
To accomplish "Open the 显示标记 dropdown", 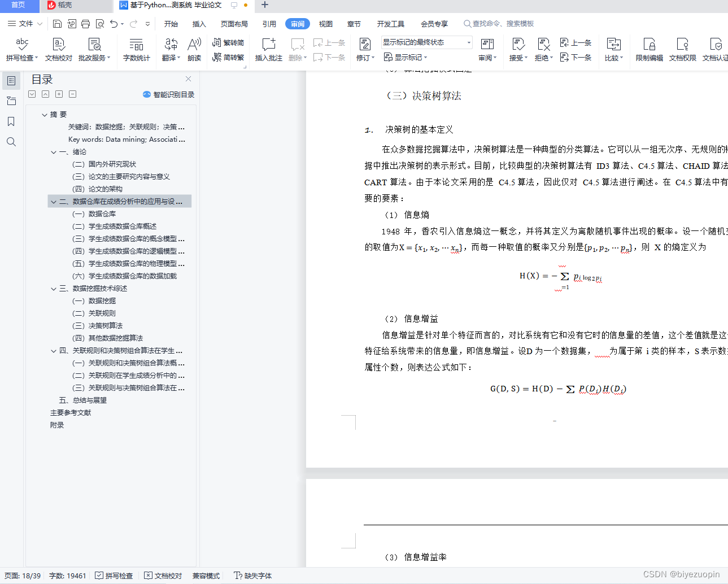I will tap(406, 57).
